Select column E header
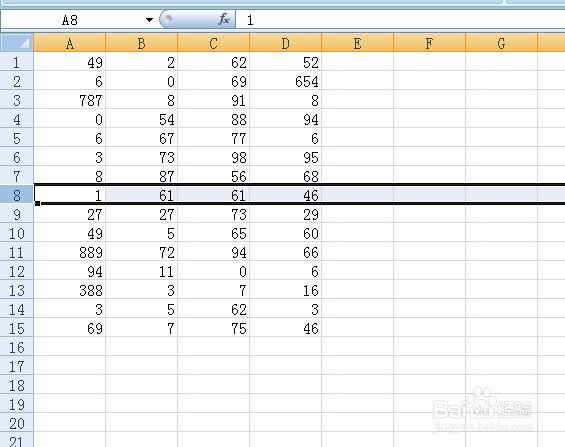The image size is (565, 447). (x=357, y=43)
